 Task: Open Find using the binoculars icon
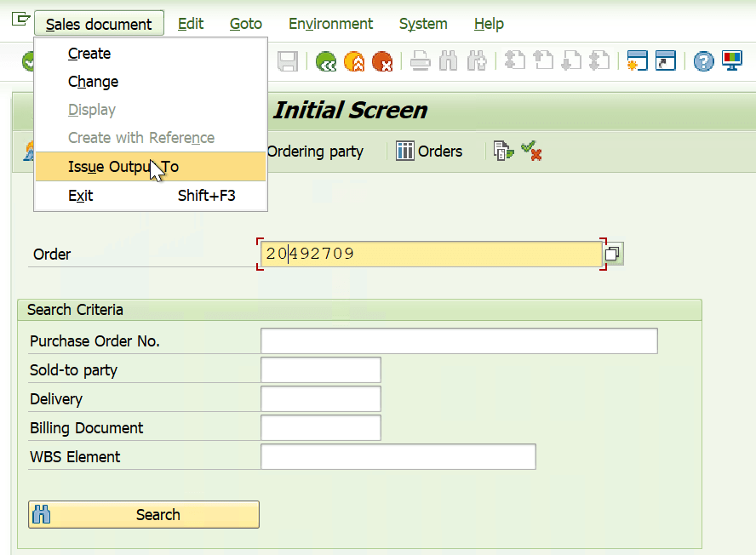(x=449, y=60)
